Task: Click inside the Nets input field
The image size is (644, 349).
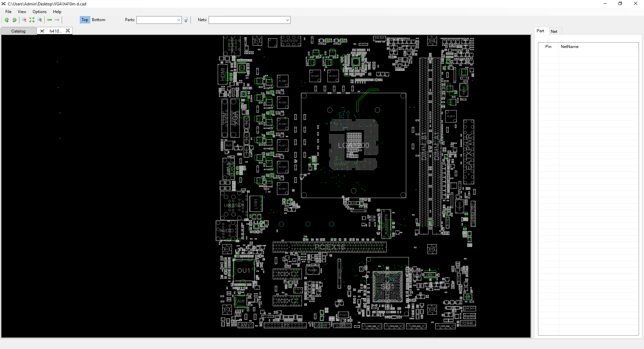Action: 247,20
